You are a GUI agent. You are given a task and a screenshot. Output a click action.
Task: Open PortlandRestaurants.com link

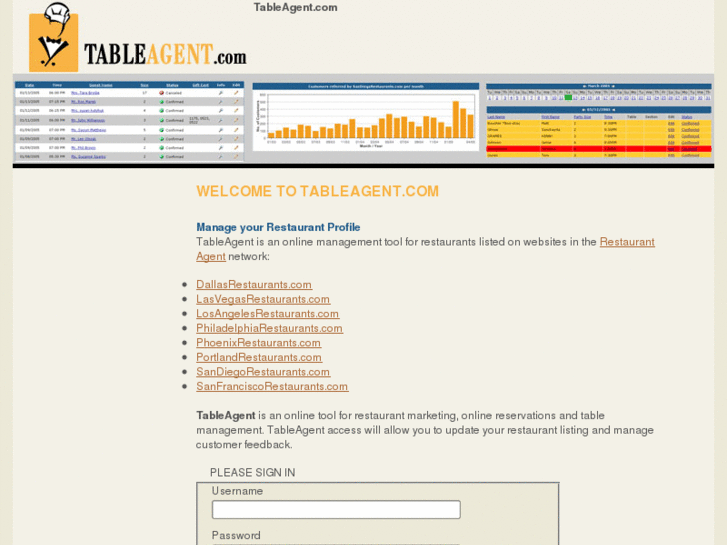[259, 357]
